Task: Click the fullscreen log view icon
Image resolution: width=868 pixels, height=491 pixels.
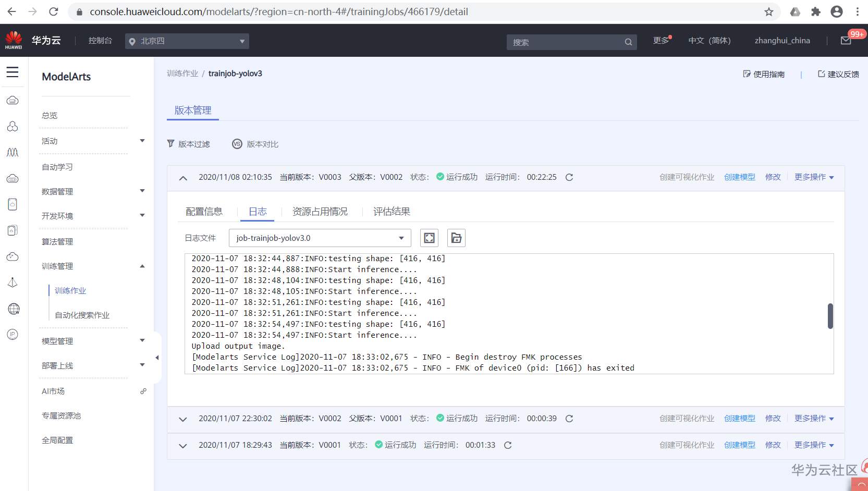Action: click(x=429, y=238)
